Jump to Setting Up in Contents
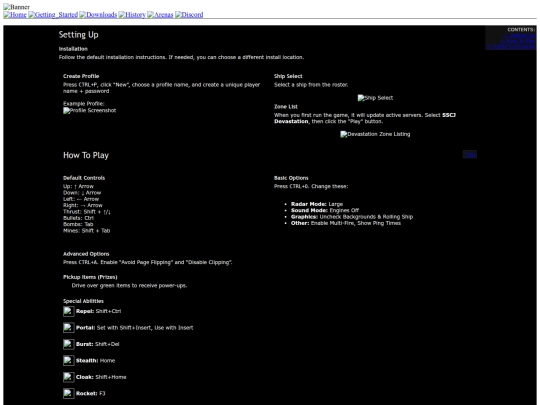Screen dimensions: 540x405 pyautogui.click(x=520, y=35)
